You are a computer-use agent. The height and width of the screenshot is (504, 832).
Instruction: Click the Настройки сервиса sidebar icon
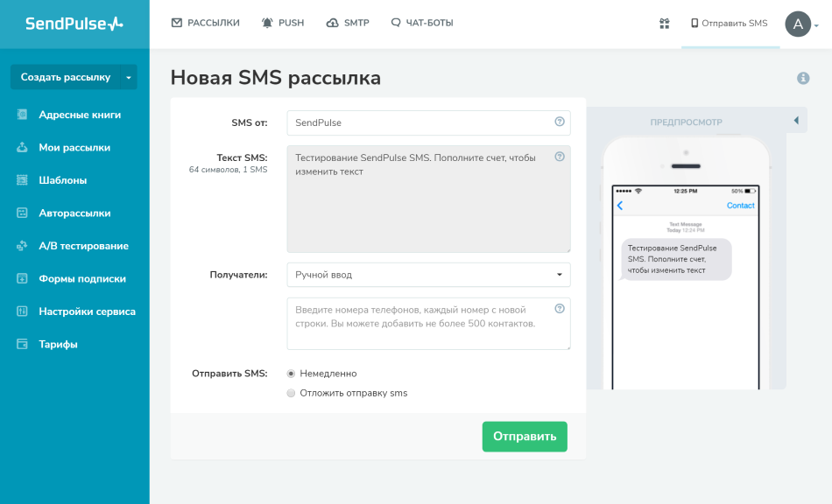click(x=22, y=311)
